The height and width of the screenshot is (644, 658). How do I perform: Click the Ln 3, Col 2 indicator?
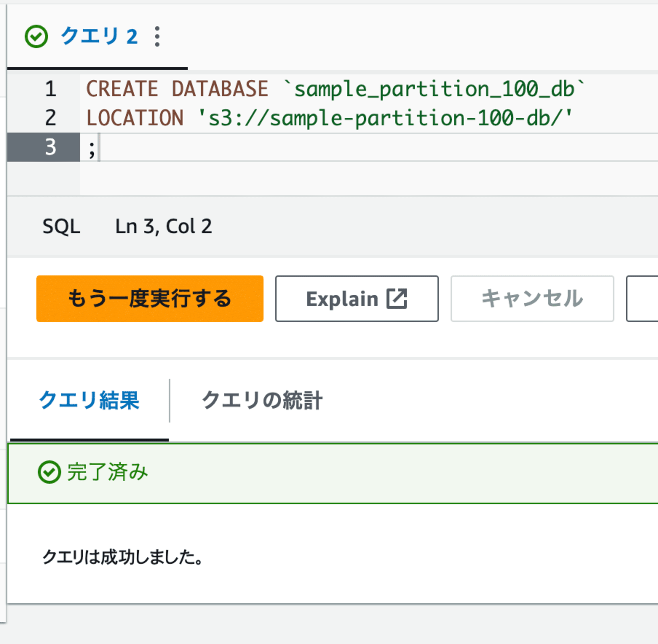coord(164,226)
